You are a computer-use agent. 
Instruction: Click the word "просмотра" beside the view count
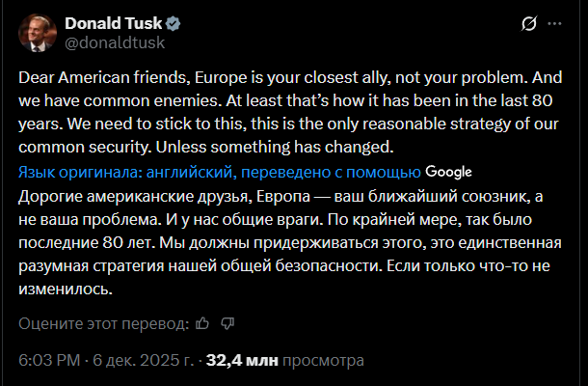click(324, 361)
